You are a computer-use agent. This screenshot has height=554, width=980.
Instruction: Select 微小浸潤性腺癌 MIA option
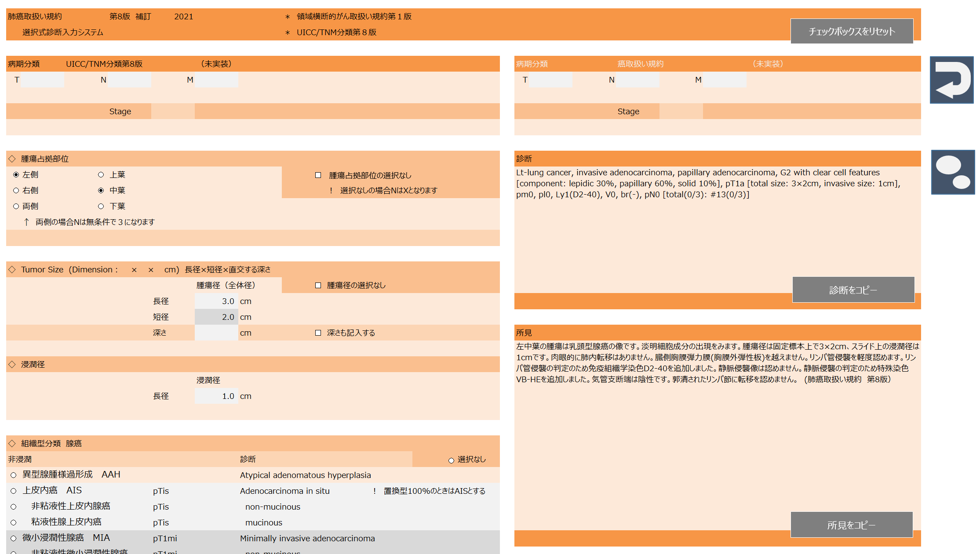(14, 538)
